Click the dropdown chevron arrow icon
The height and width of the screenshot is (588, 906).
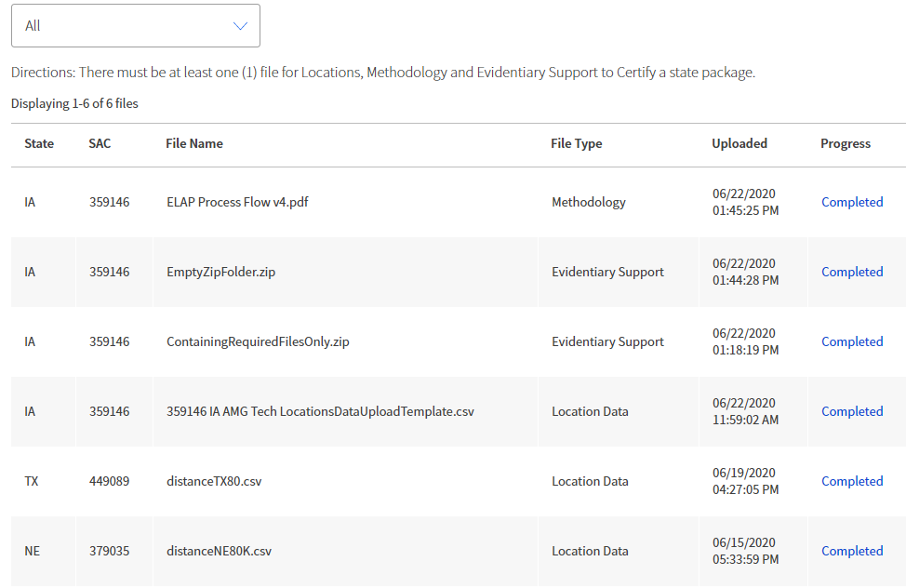pos(241,26)
